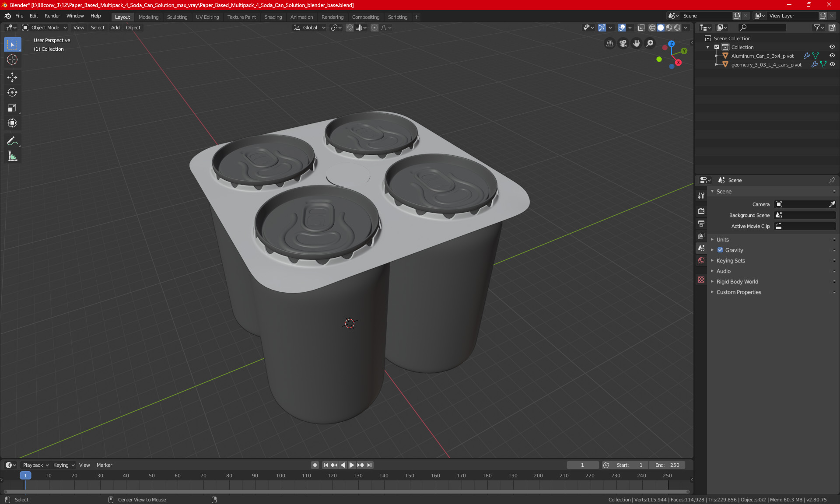Expand the Units panel
Image resolution: width=840 pixels, height=504 pixels.
[722, 239]
